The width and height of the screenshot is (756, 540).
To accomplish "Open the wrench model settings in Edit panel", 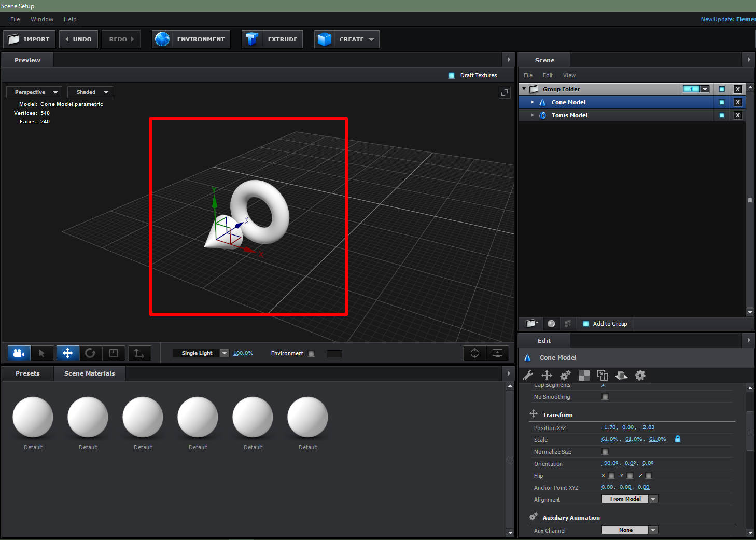I will tap(528, 375).
